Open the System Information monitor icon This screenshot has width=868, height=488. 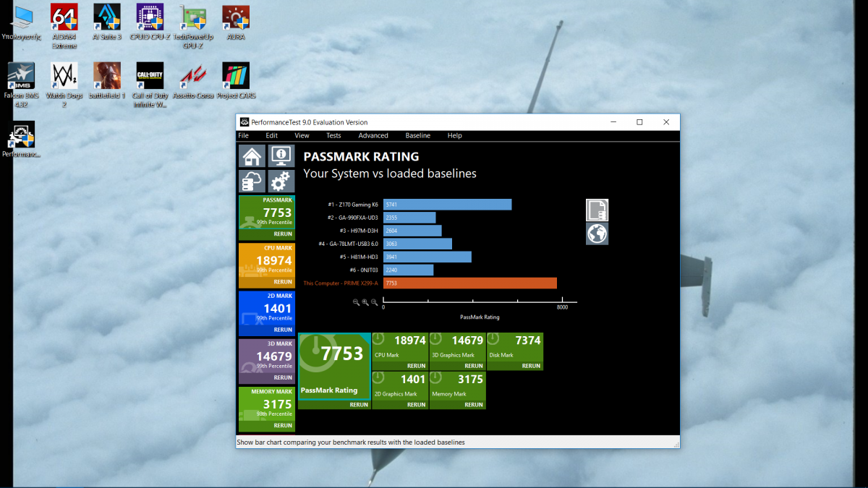[281, 156]
